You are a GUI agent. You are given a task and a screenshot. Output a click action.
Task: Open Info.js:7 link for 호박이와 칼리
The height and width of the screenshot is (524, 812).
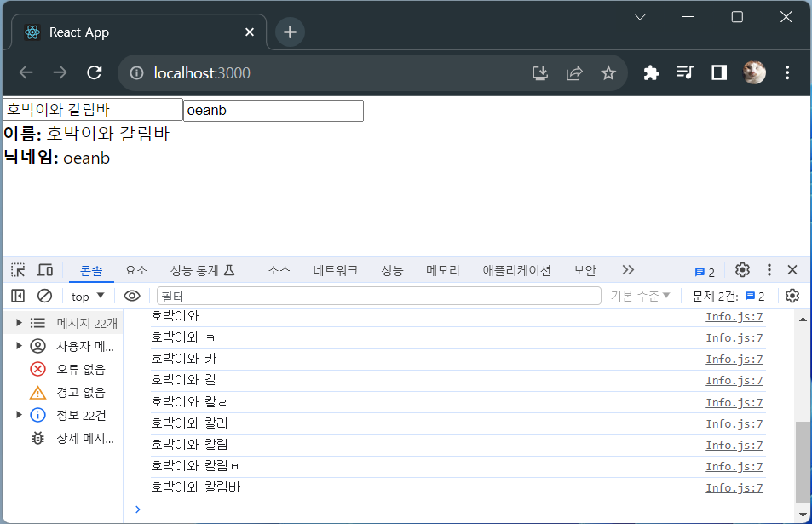[x=734, y=424]
